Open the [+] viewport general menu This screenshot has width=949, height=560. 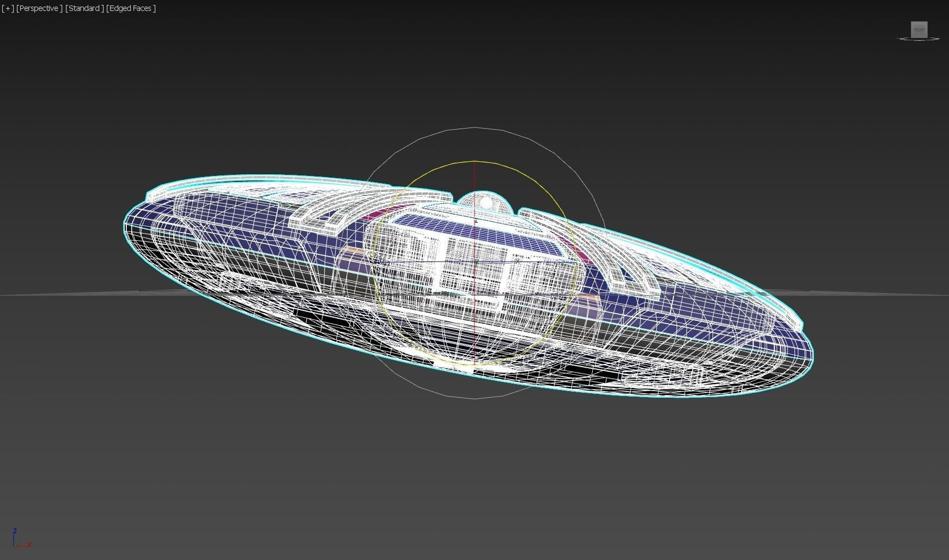point(8,8)
